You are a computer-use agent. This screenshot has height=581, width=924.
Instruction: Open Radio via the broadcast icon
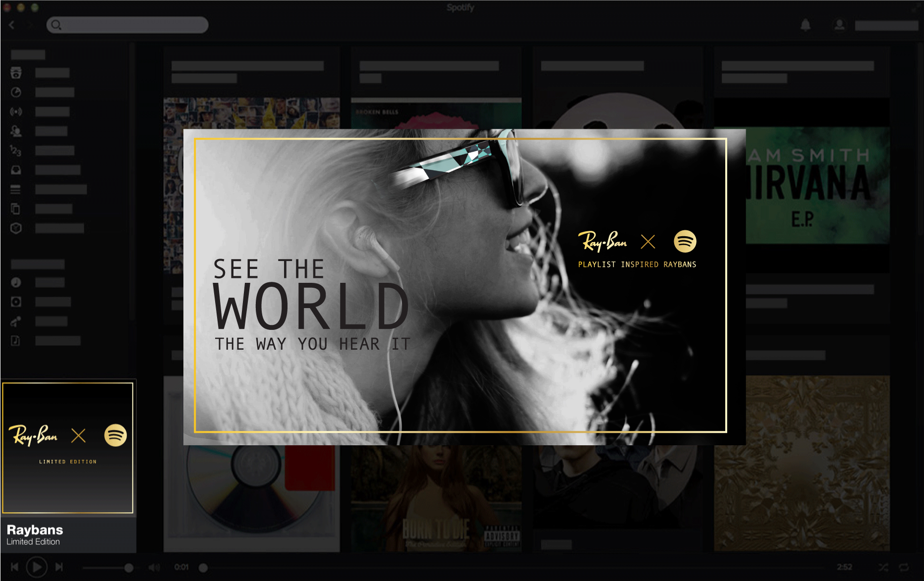coord(16,111)
